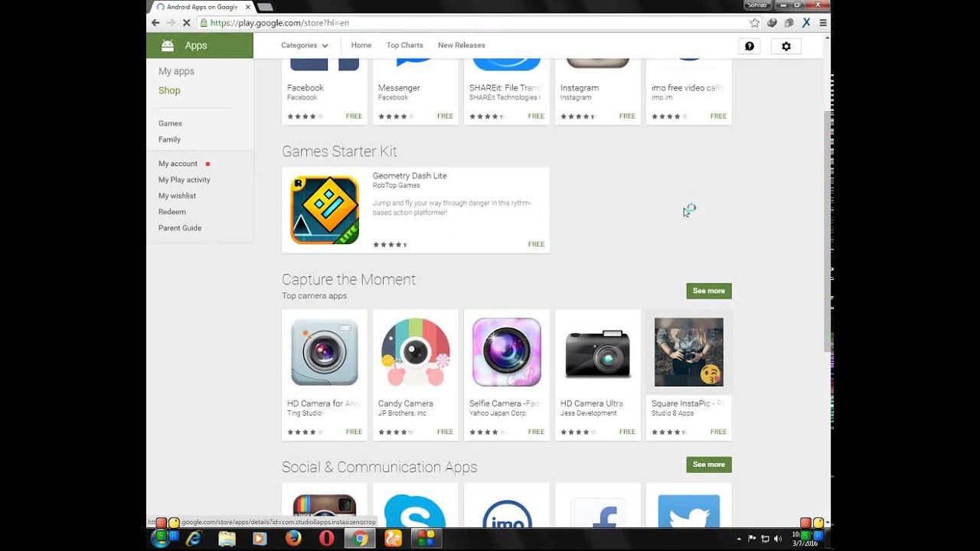
Task: Launch Internet Explorer from the taskbar
Action: 194,539
